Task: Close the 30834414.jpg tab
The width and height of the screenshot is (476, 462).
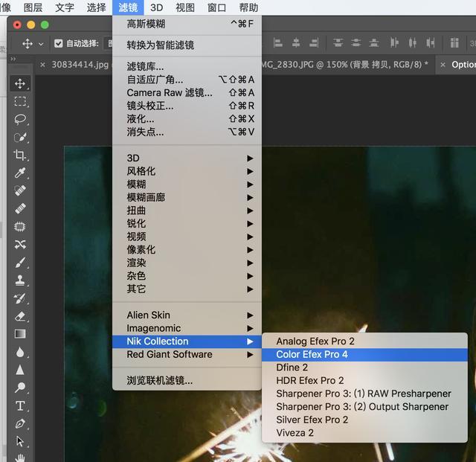Action: pos(43,65)
